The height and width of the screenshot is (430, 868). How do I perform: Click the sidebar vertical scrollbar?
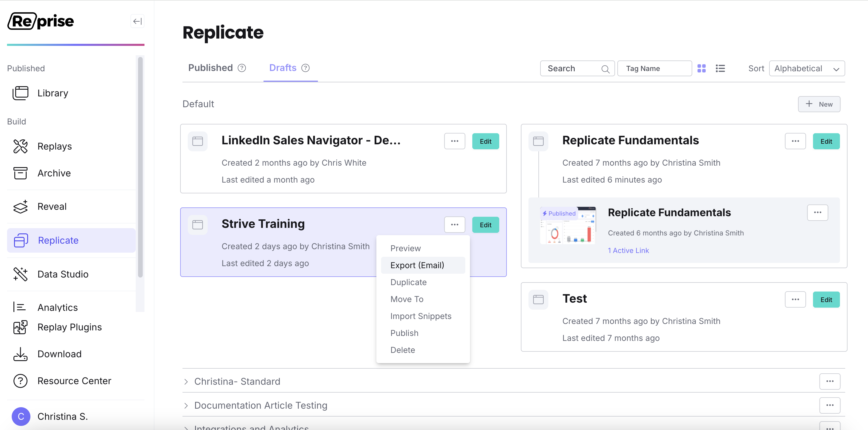(x=140, y=167)
